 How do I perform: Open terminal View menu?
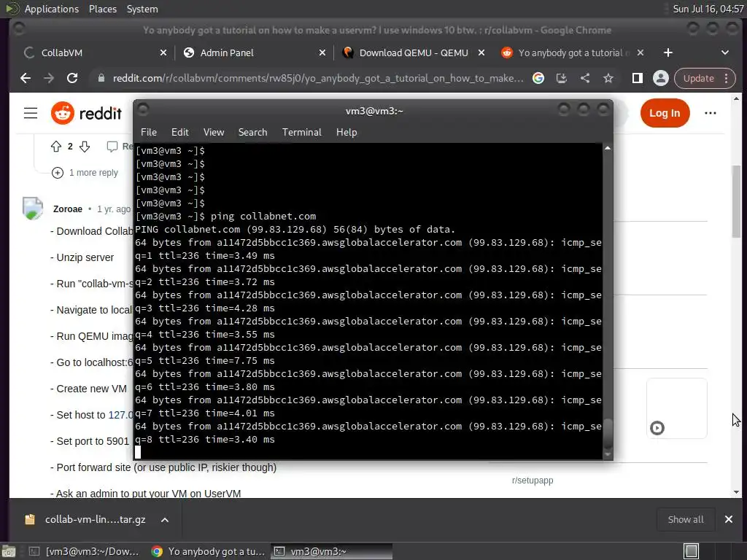[x=214, y=133]
